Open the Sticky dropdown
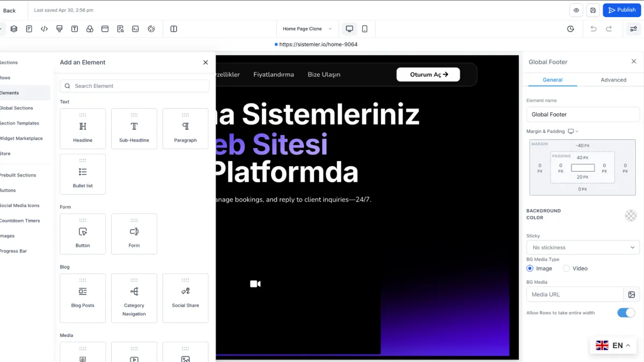The height and width of the screenshot is (362, 644). tap(583, 248)
